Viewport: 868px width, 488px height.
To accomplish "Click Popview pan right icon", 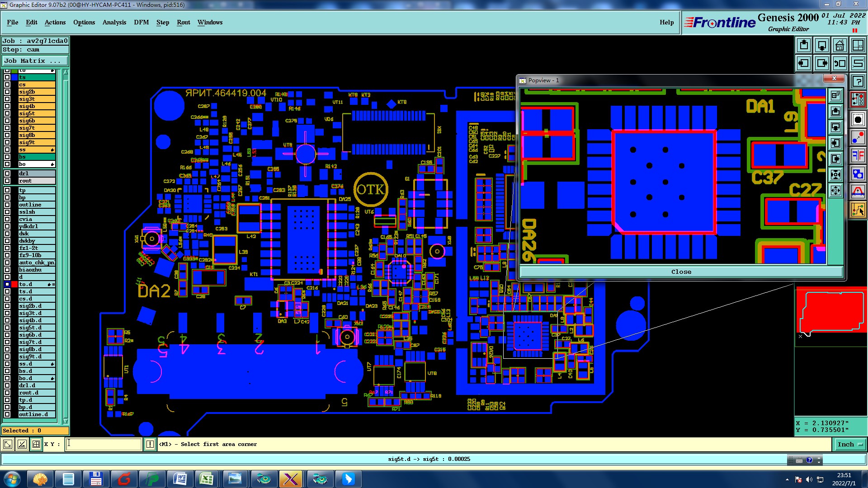I will coord(836,159).
